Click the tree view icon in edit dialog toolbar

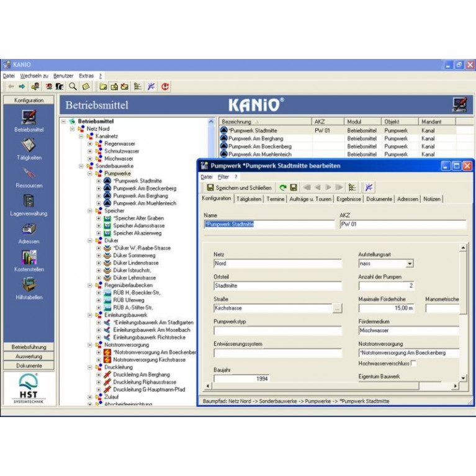pyautogui.click(x=352, y=187)
